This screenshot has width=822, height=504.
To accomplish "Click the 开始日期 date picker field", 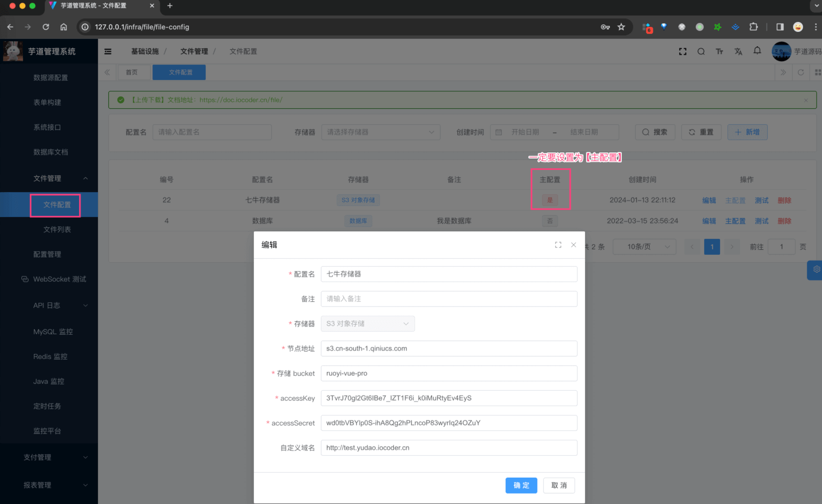I will pos(525,132).
